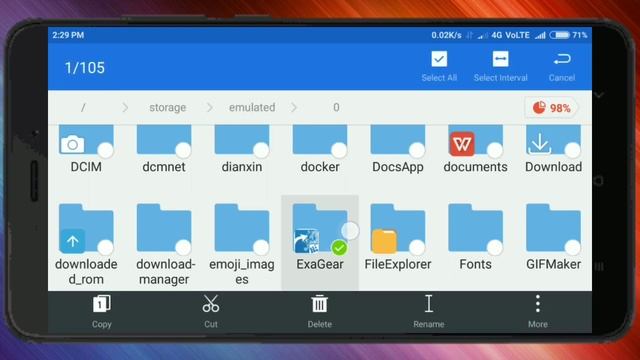The image size is (640, 360).
Task: Tap the Cut scissors icon
Action: [211, 304]
